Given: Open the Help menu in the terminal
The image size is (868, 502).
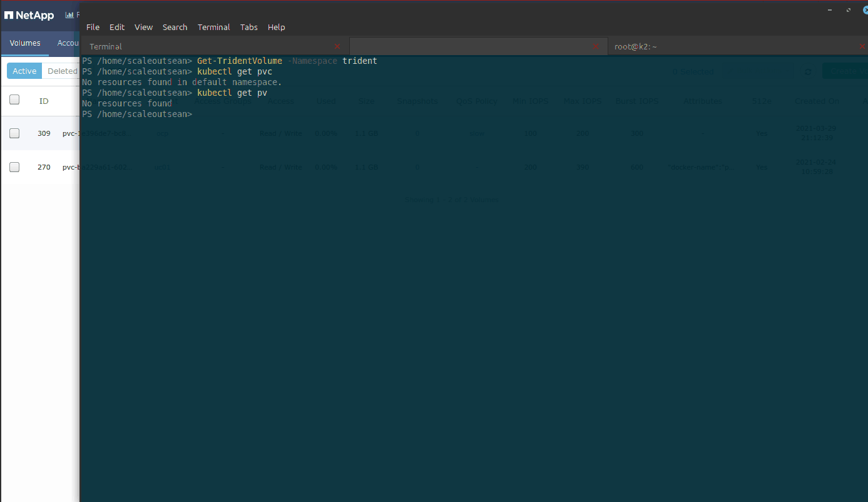Looking at the screenshot, I should tap(276, 27).
